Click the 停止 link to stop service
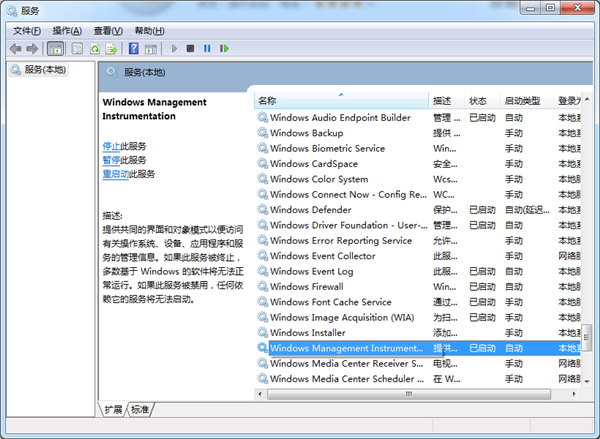This screenshot has height=439, width=600. (111, 146)
